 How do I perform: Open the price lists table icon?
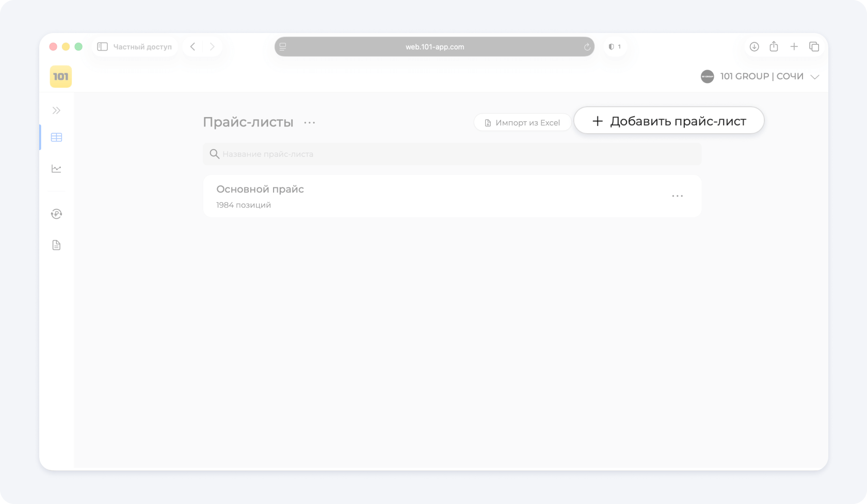(56, 137)
